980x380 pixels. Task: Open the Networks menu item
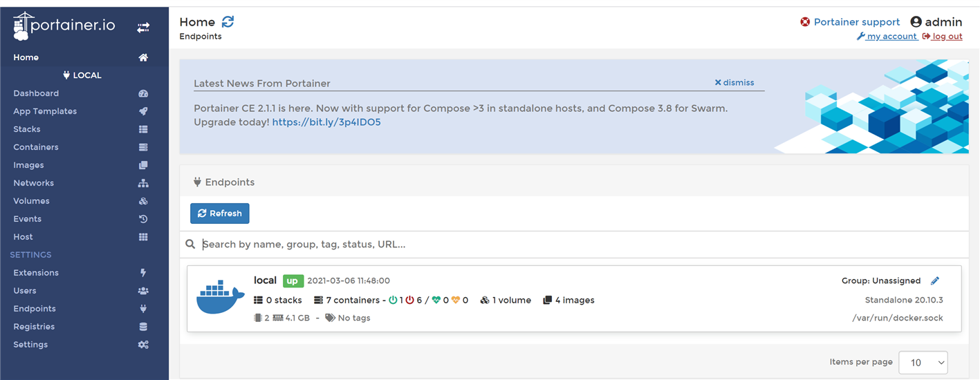pos(33,183)
